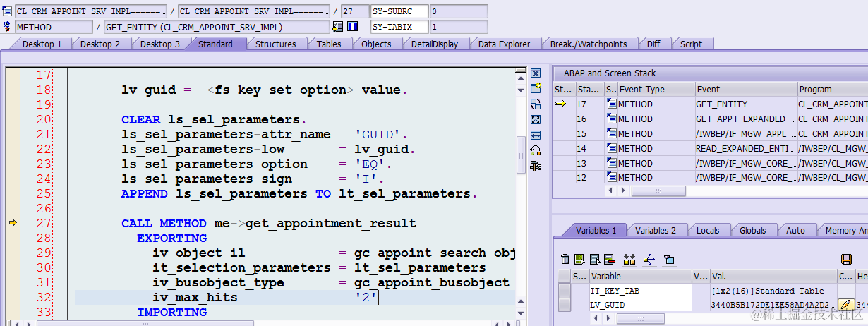Click the list icon with red minus
The height and width of the screenshot is (326, 868).
pos(609,259)
